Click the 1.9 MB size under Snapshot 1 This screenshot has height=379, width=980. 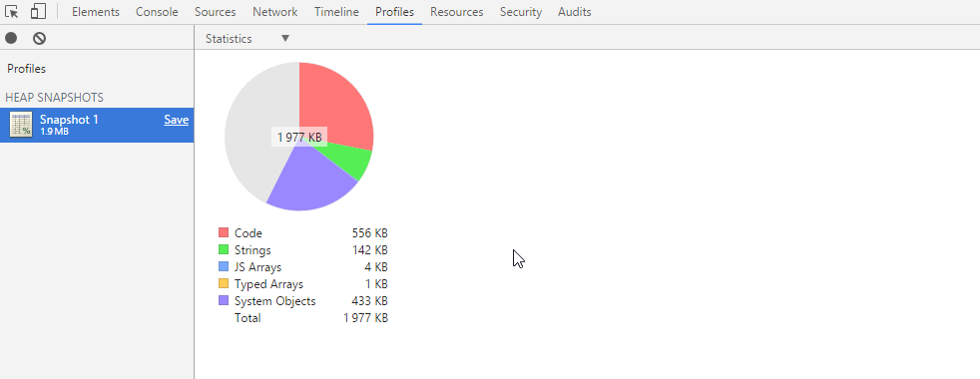[54, 132]
